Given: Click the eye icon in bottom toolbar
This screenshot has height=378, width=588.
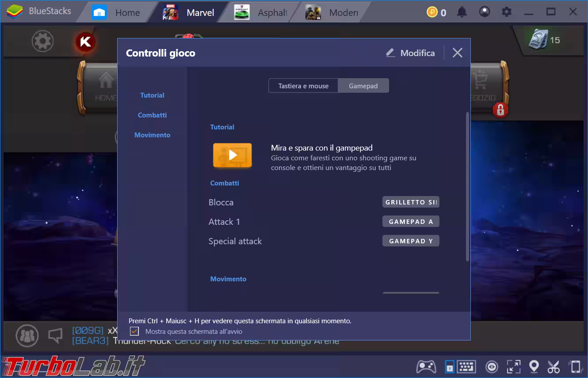Looking at the screenshot, I should click(x=492, y=367).
